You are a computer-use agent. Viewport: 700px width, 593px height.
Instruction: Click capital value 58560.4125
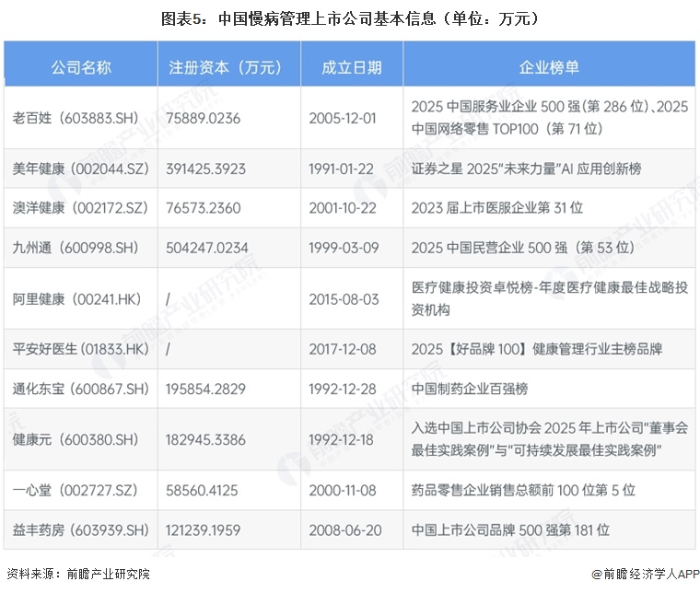point(202,491)
